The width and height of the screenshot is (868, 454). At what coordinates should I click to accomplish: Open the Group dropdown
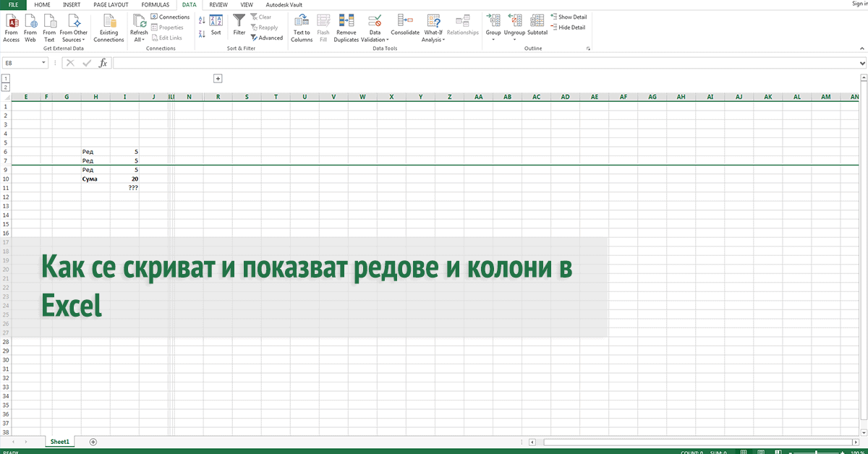[493, 27]
